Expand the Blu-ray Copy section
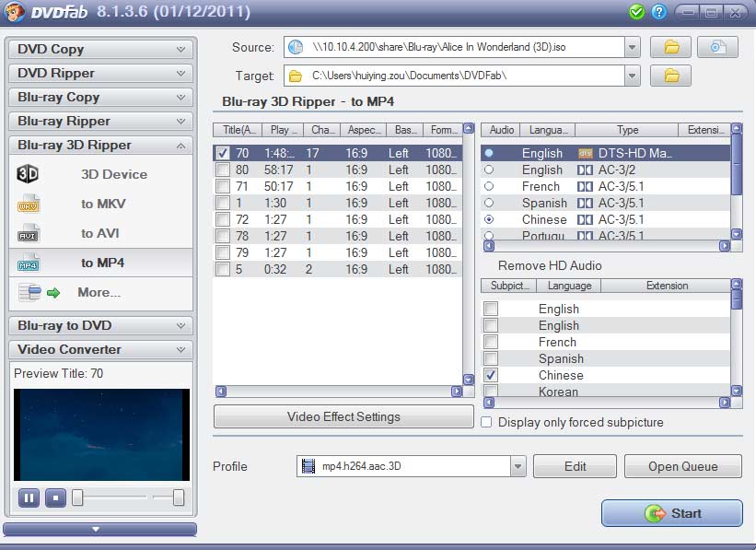The width and height of the screenshot is (756, 550). [100, 97]
